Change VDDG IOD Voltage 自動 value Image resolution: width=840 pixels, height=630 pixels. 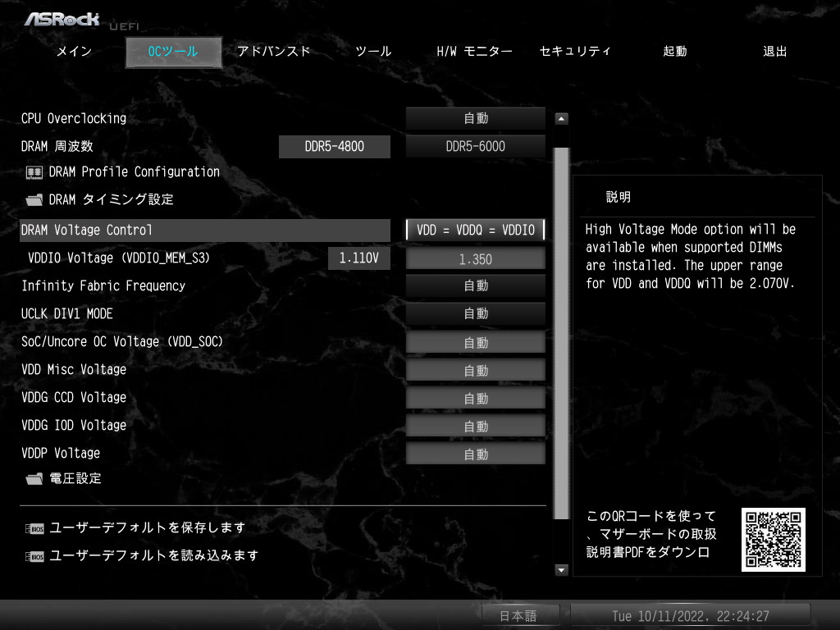(x=476, y=426)
